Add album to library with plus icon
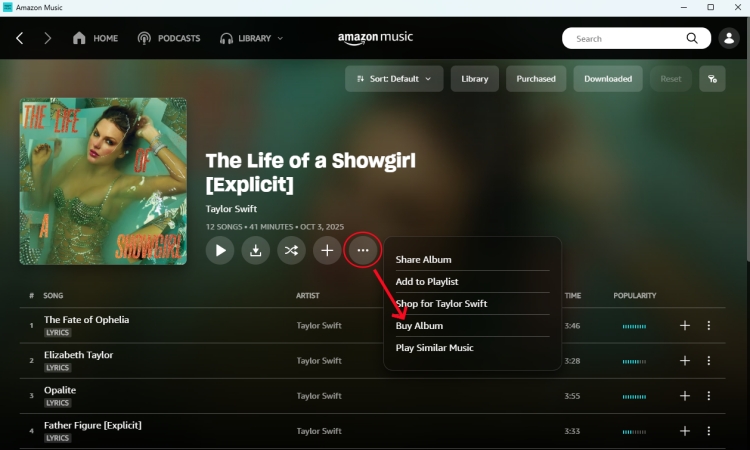The width and height of the screenshot is (750, 450). (327, 250)
